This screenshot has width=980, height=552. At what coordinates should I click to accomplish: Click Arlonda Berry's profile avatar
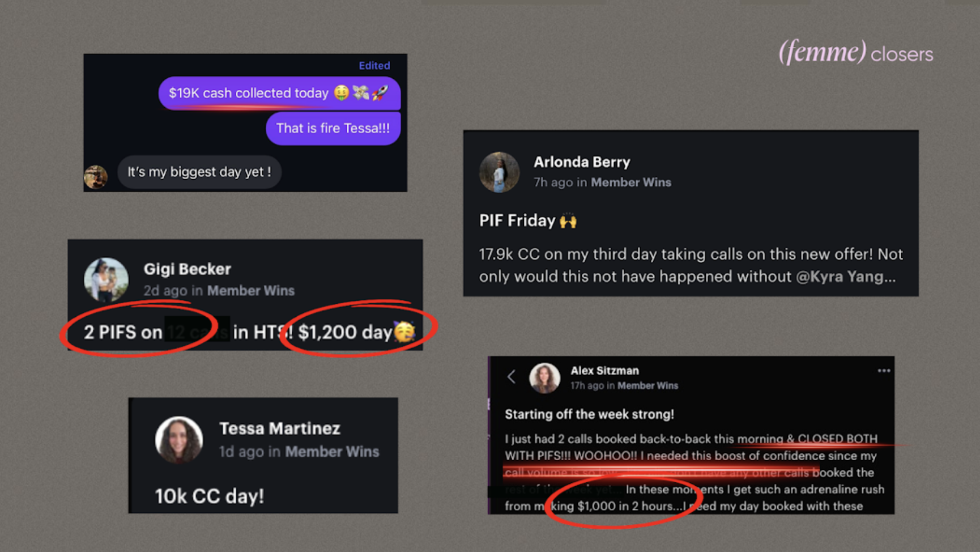point(499,172)
